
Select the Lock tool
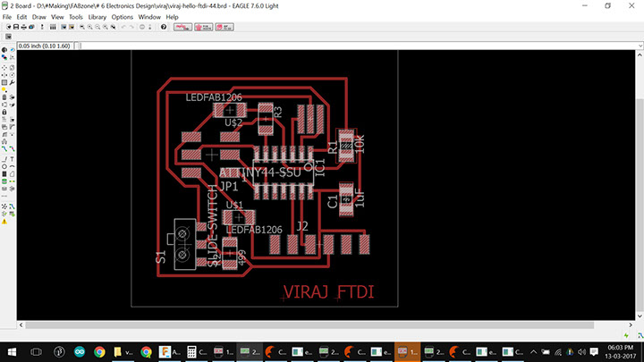tap(4, 112)
